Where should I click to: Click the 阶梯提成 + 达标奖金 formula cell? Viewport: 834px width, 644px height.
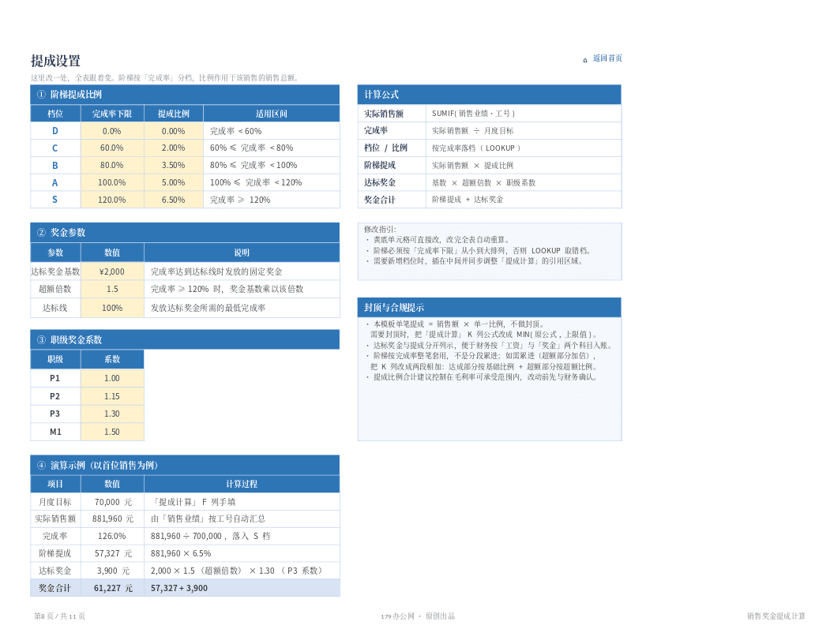pos(524,199)
